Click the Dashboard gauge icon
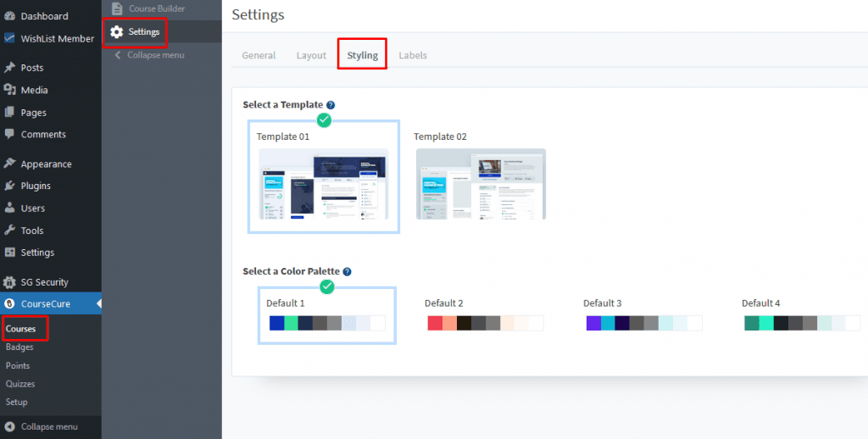 point(9,16)
